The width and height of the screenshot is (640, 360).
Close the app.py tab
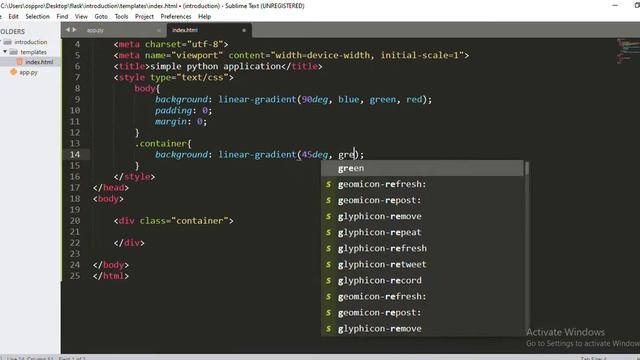(x=159, y=30)
